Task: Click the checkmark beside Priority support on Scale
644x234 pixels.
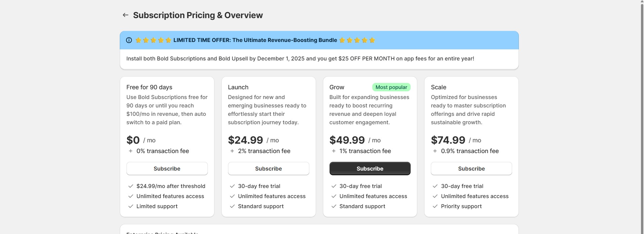Action: pyautogui.click(x=434, y=206)
